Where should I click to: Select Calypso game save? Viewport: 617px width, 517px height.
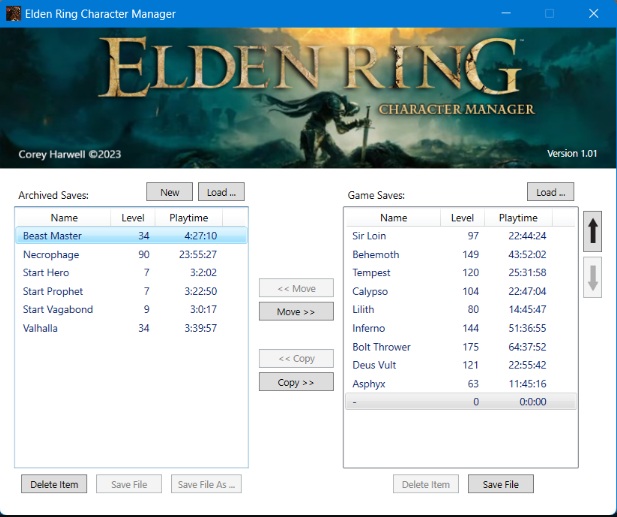coord(461,291)
